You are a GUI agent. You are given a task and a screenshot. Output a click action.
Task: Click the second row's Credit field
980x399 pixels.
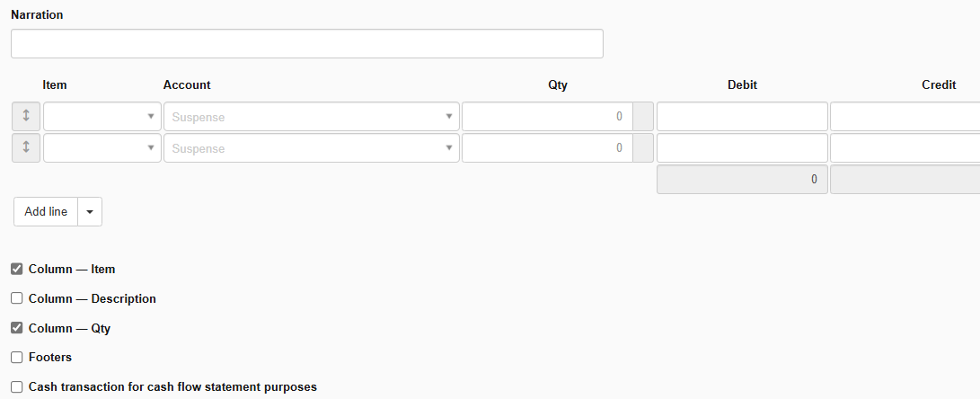point(905,148)
